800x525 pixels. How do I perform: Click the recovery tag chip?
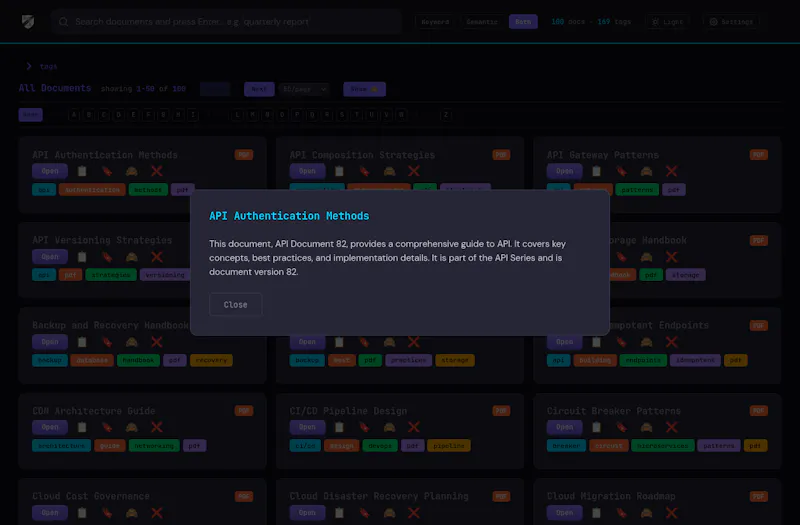point(211,360)
